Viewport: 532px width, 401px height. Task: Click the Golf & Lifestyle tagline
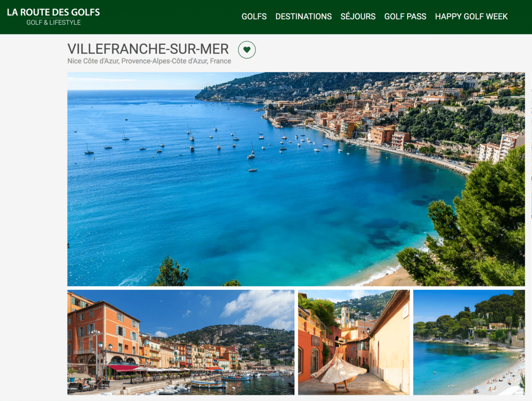pos(54,23)
